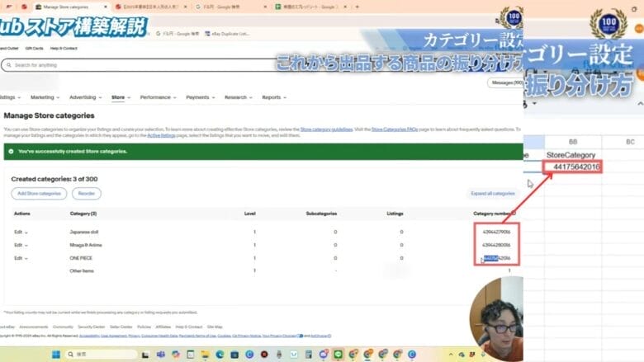Close the Manage Store categories browser tab

click(107, 7)
